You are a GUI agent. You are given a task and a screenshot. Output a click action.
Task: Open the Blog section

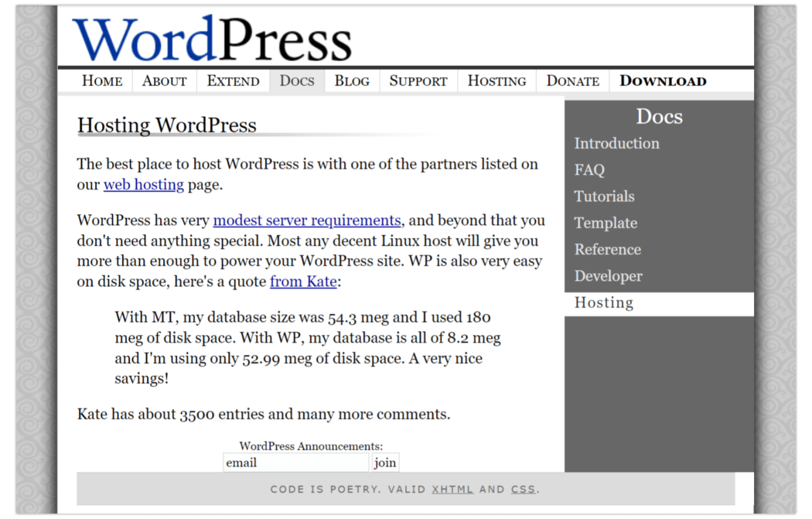pos(351,80)
